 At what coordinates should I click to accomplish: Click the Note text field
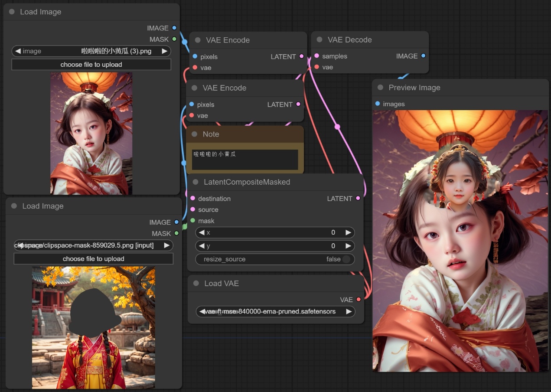[245, 159]
